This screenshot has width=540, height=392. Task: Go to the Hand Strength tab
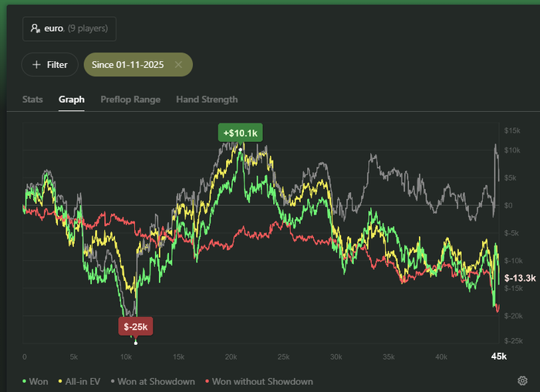pos(207,100)
